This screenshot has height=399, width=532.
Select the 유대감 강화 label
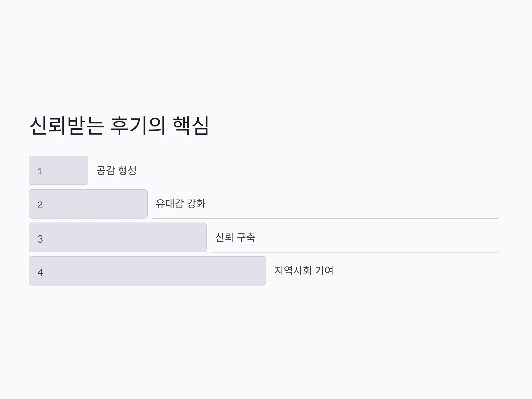tap(181, 204)
